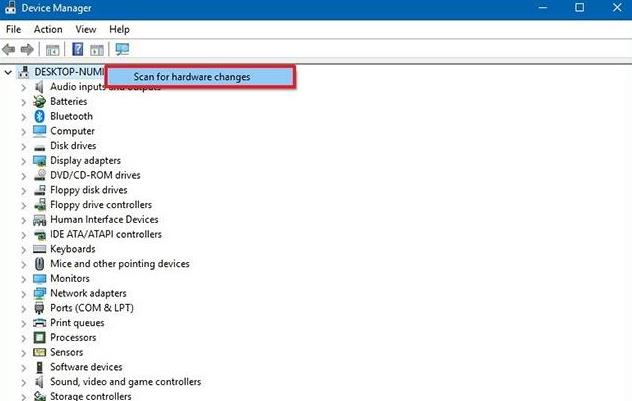Click the monitor scan hardware toolbar icon
The width and height of the screenshot is (632, 401).
tap(123, 49)
